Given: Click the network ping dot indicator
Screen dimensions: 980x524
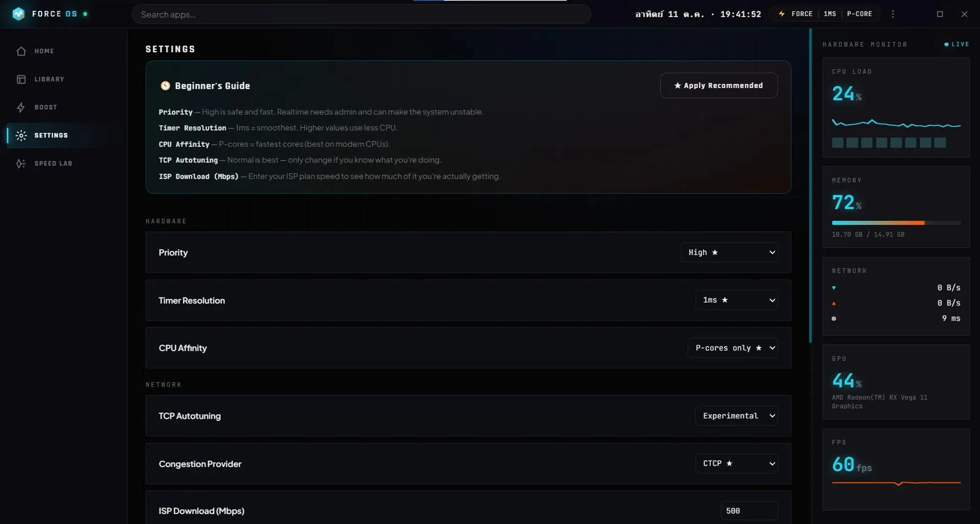Looking at the screenshot, I should 834,318.
